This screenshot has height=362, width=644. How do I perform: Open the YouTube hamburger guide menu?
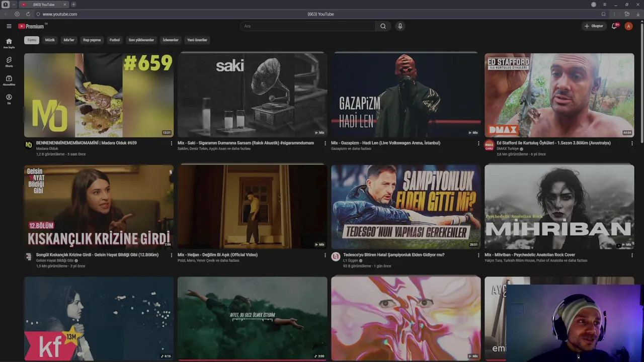9,26
